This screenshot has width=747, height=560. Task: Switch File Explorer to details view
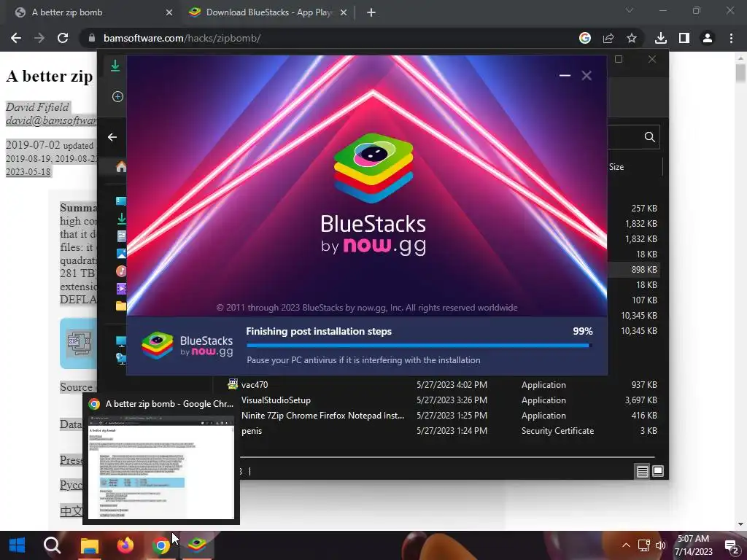642,472
